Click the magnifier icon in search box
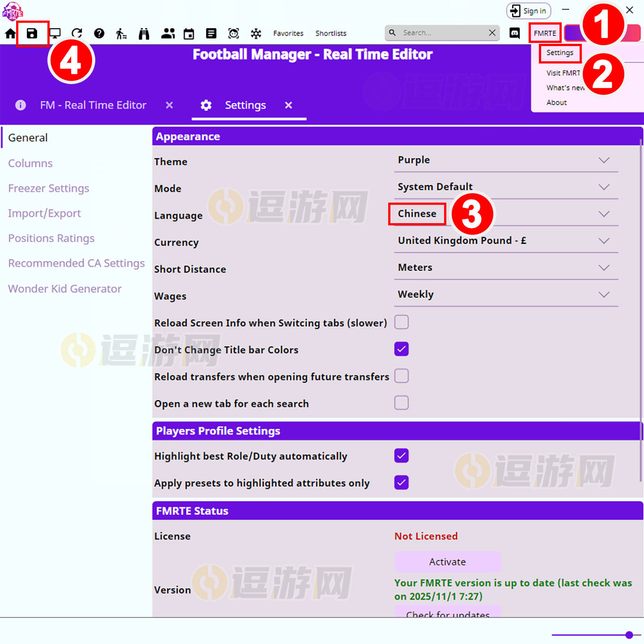The height and width of the screenshot is (644, 644). [393, 33]
